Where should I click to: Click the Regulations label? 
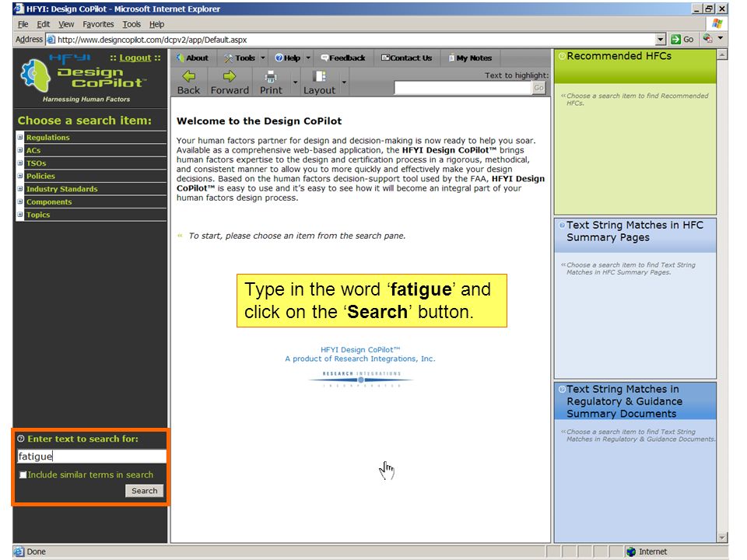pyautogui.click(x=47, y=137)
